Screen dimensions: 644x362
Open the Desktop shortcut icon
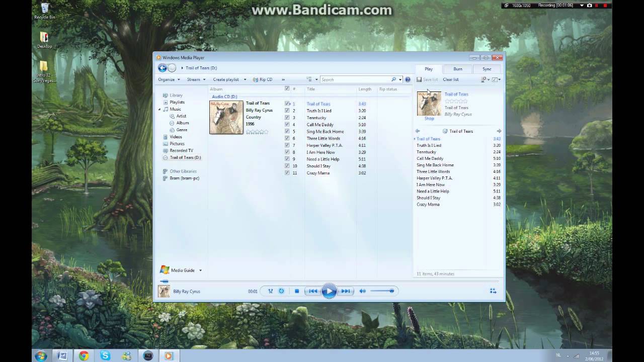click(x=44, y=40)
